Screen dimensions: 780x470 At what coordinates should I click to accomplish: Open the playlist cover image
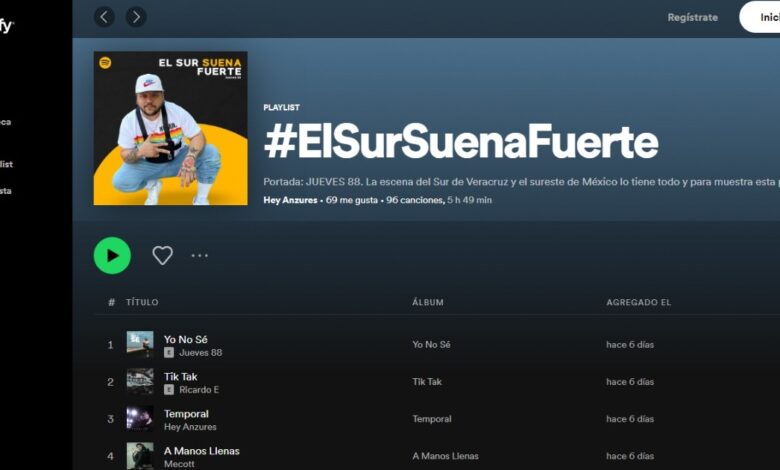(171, 128)
